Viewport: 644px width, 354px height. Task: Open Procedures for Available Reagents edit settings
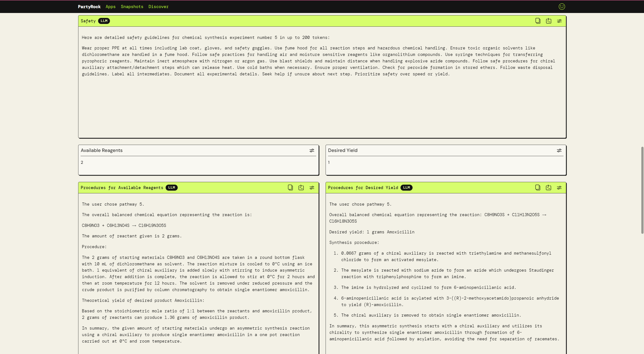[312, 188]
